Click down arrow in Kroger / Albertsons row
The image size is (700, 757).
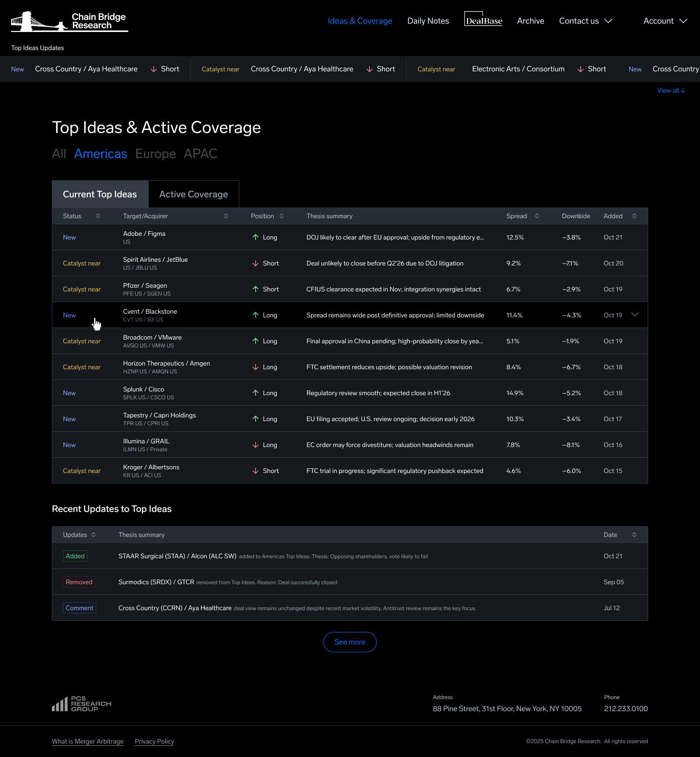pos(256,471)
